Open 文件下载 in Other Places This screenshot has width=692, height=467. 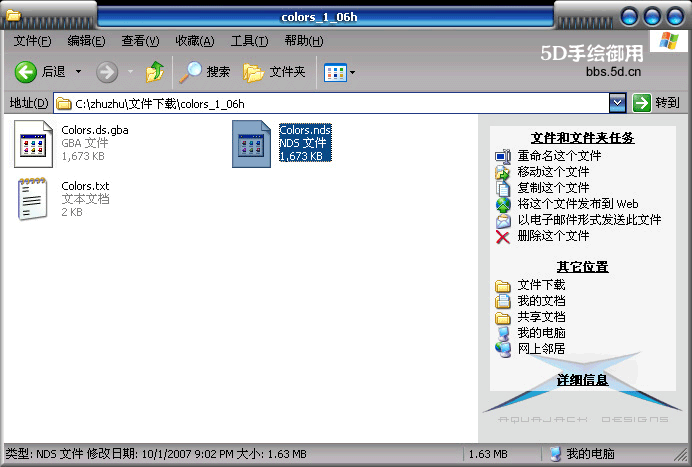541,285
